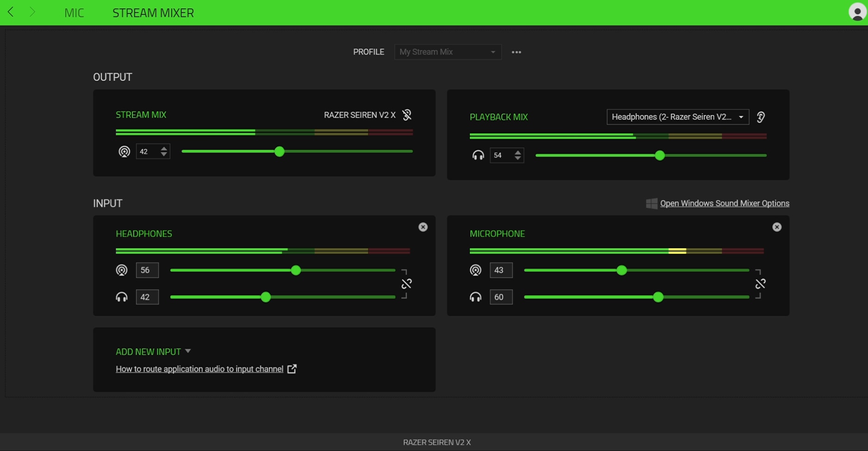
Task: Click the Playback Mix headphones icon
Action: pyautogui.click(x=478, y=155)
